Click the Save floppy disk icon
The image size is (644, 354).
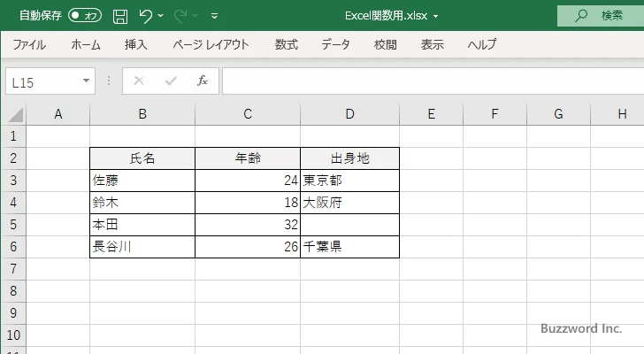click(120, 16)
